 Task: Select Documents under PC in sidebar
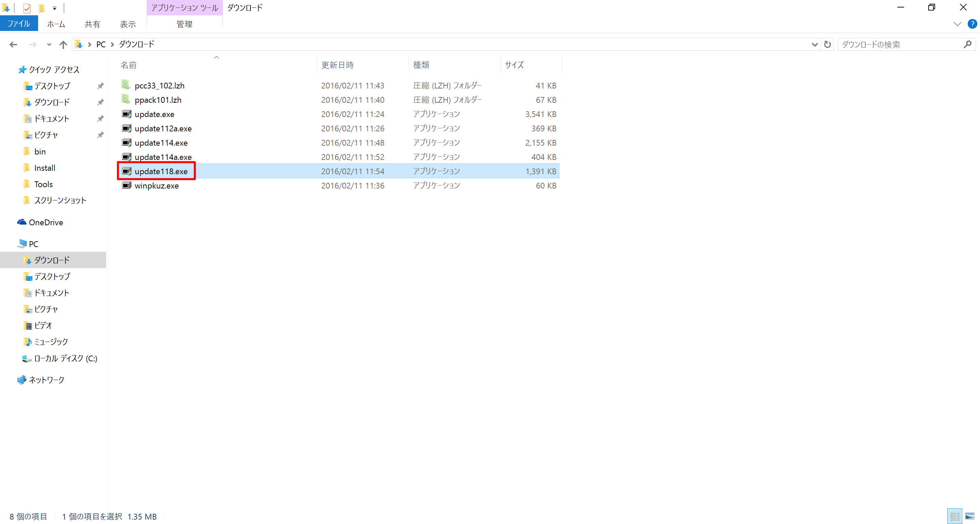click(x=52, y=293)
